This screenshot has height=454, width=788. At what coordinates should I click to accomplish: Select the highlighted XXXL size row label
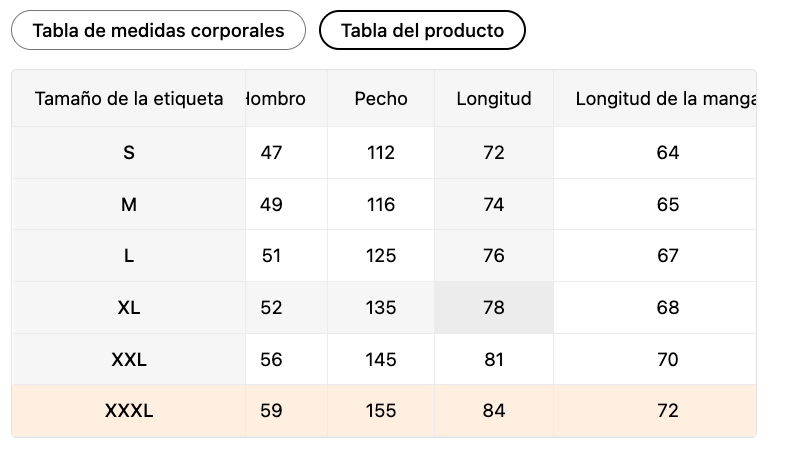tap(129, 411)
